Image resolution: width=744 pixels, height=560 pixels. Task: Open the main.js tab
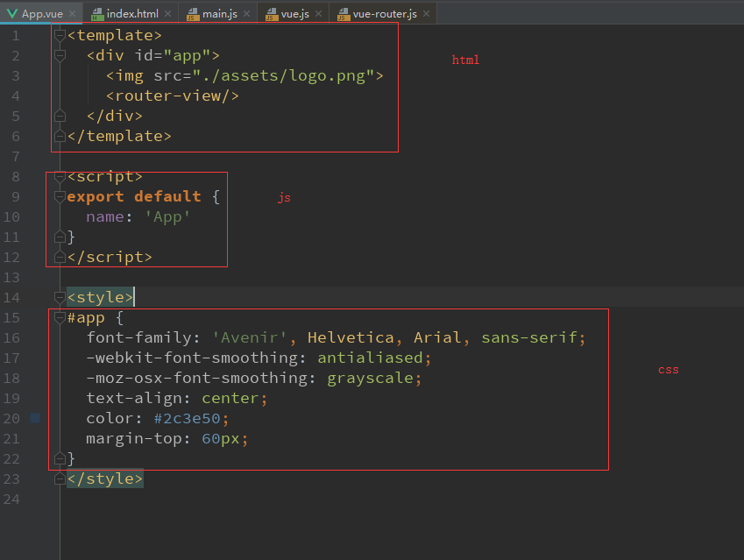215,15
